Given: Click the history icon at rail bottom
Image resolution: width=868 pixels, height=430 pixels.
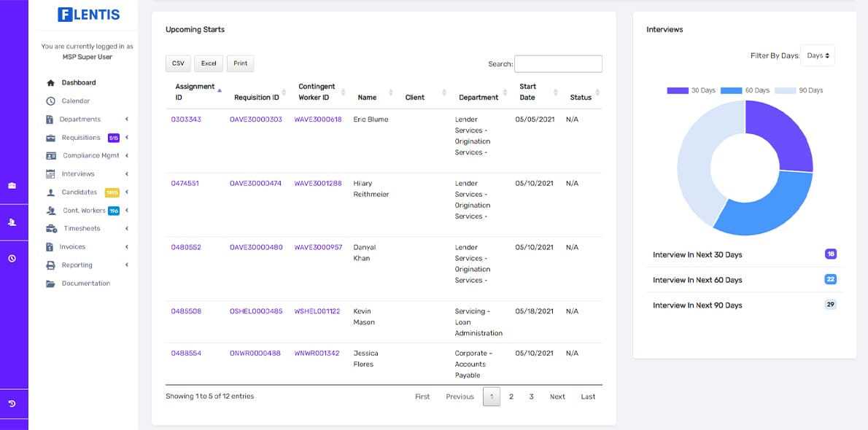Looking at the screenshot, I should point(12,404).
